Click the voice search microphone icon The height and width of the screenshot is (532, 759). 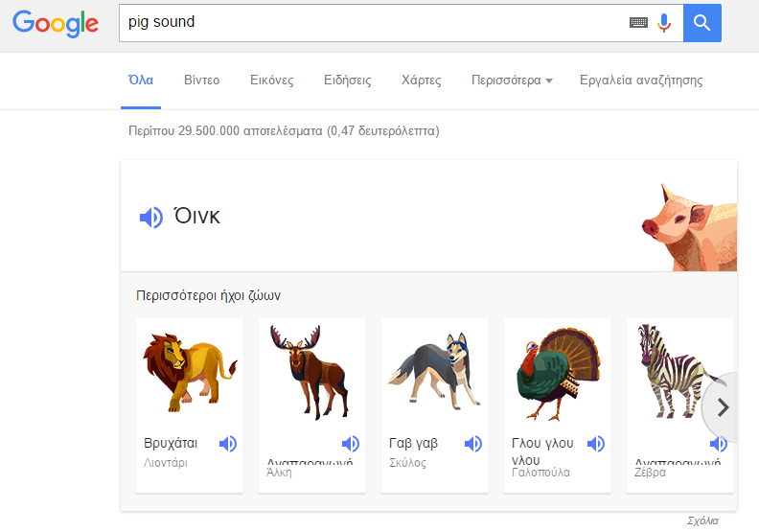coord(664,23)
